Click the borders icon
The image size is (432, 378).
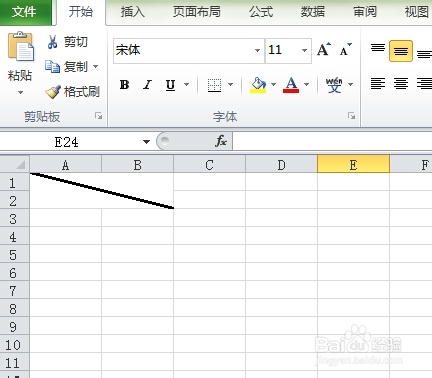214,85
